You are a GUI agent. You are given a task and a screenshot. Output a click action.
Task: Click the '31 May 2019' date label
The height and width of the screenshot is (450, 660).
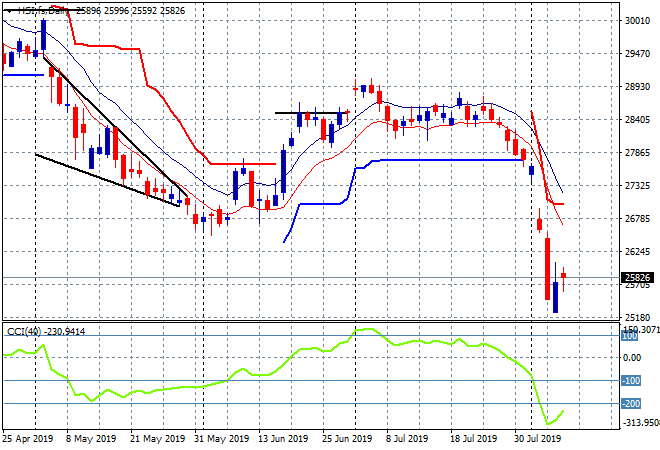[221, 439]
